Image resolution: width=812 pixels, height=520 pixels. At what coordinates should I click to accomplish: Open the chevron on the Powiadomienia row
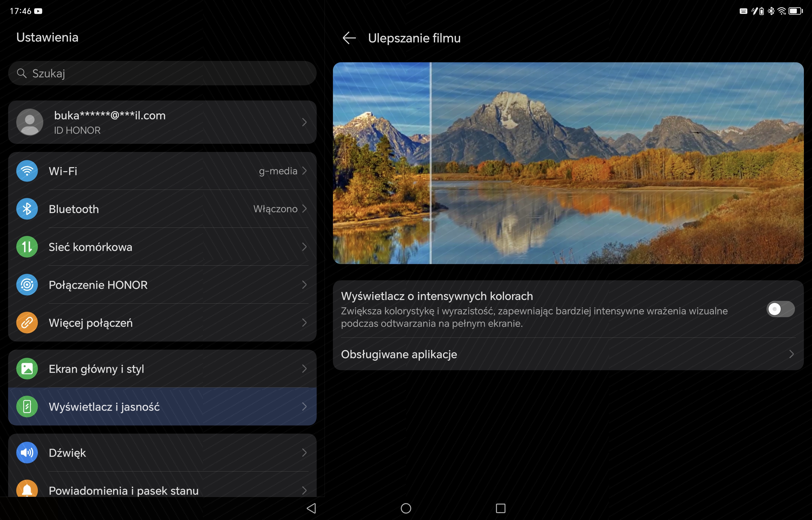(304, 490)
